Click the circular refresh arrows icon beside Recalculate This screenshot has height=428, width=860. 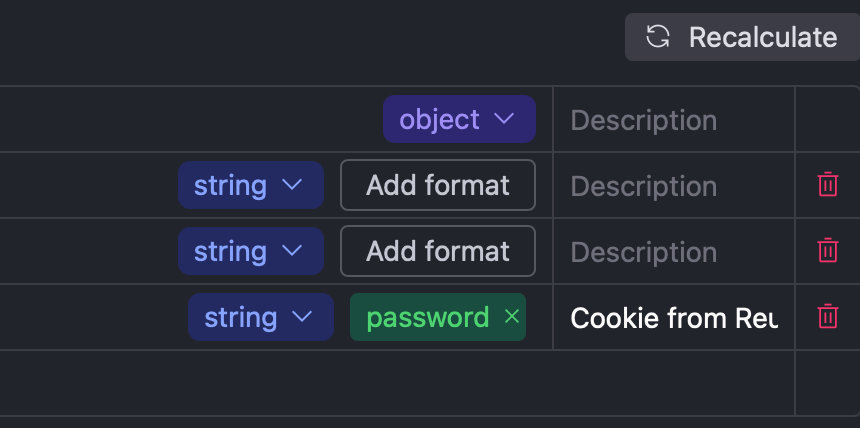[657, 38]
